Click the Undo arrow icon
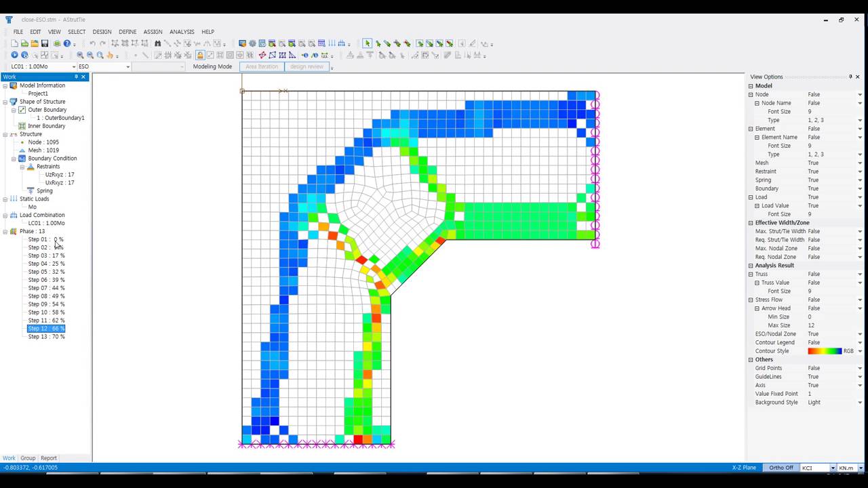868x488 pixels. pos(92,43)
